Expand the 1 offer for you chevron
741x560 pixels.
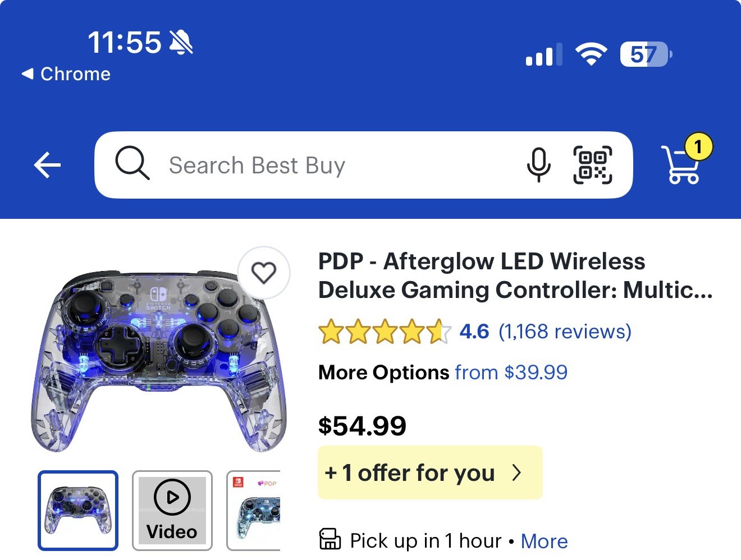[x=517, y=473]
